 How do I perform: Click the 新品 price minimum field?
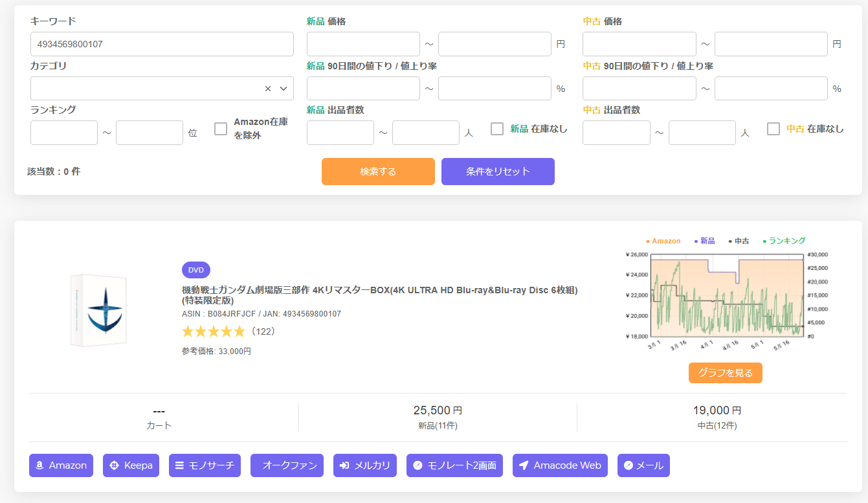363,44
